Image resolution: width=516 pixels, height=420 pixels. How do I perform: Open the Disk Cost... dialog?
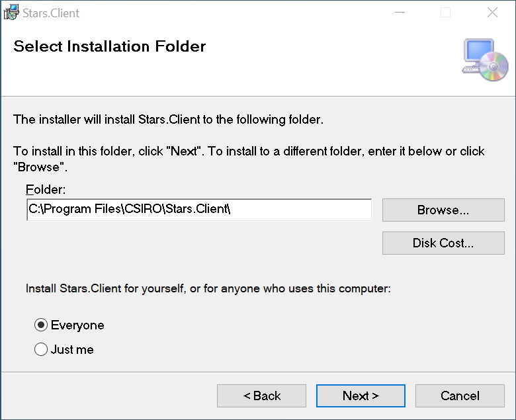pos(443,243)
